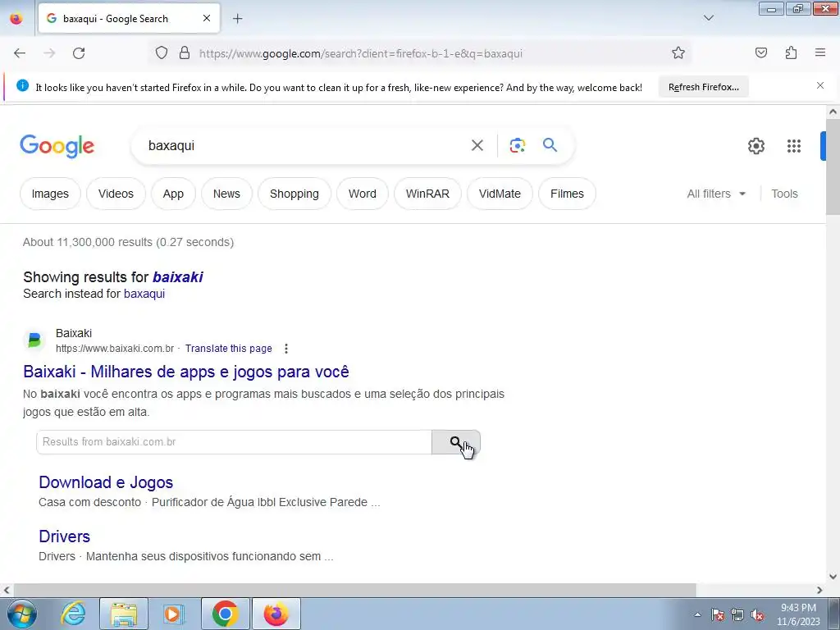Click the Baixaki site favicon

pos(34,340)
